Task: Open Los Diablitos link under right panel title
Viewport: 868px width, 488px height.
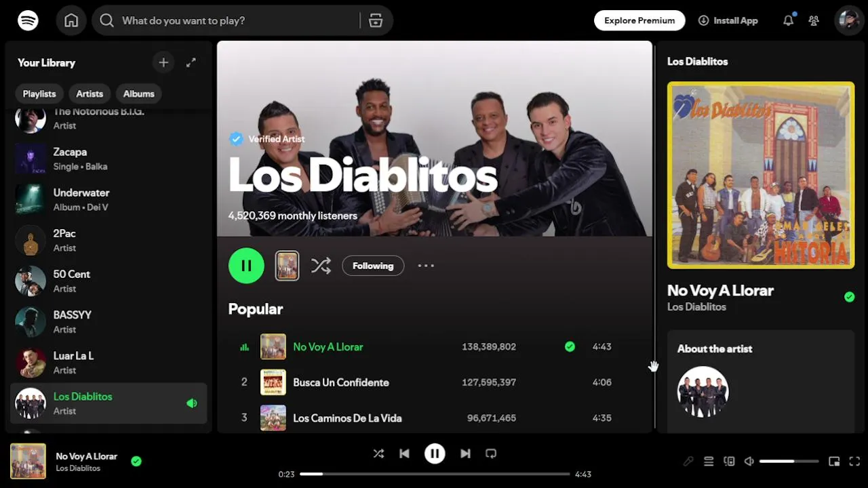Action: 696,307
